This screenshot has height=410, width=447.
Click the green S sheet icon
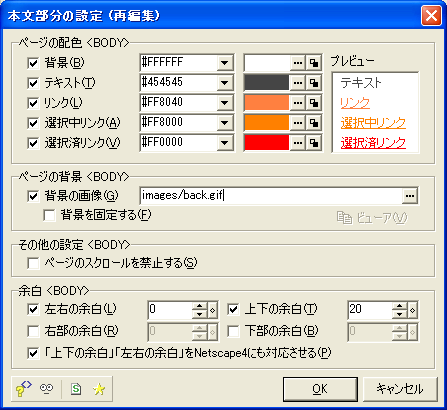(x=76, y=389)
